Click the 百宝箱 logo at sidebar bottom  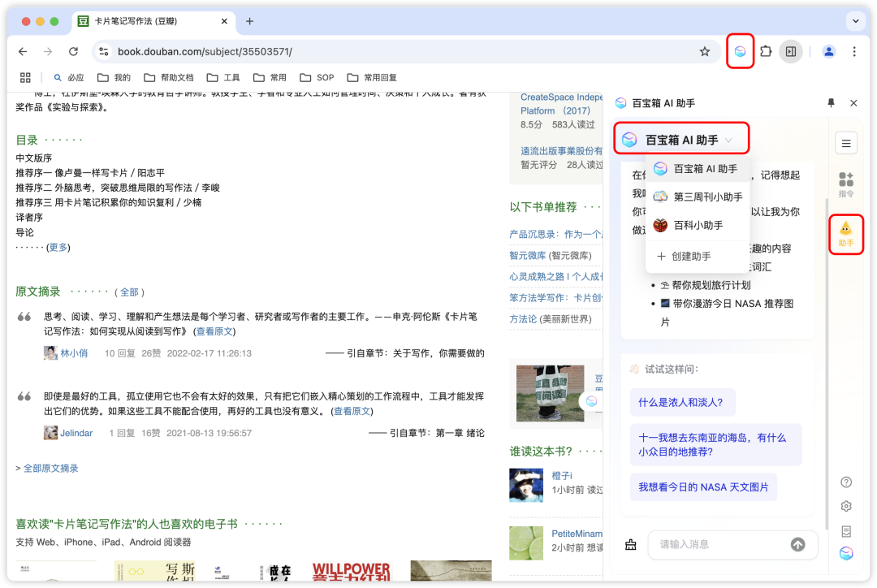(x=846, y=553)
